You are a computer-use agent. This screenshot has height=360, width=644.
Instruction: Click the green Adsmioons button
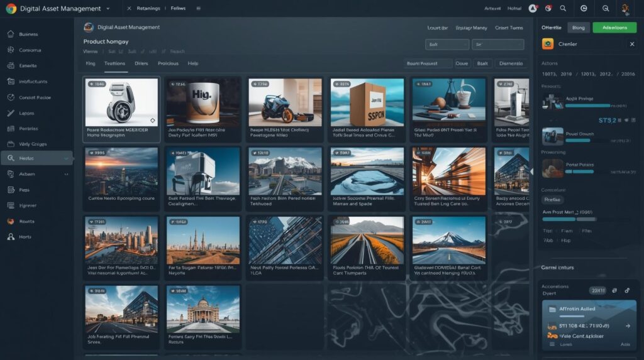614,28
